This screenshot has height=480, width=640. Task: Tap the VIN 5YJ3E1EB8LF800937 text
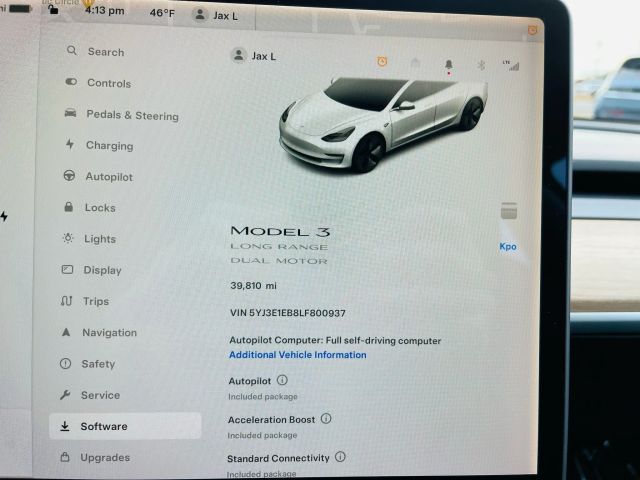tap(288, 313)
